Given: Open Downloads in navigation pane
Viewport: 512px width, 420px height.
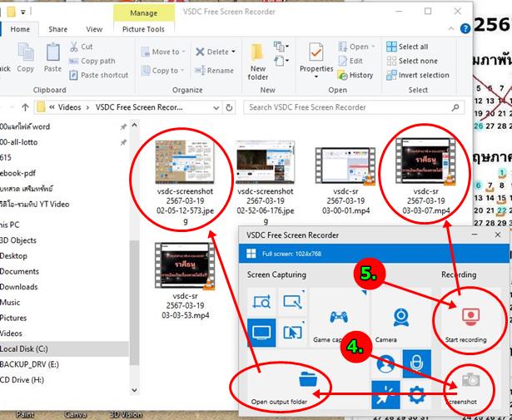Looking at the screenshot, I should (x=19, y=287).
